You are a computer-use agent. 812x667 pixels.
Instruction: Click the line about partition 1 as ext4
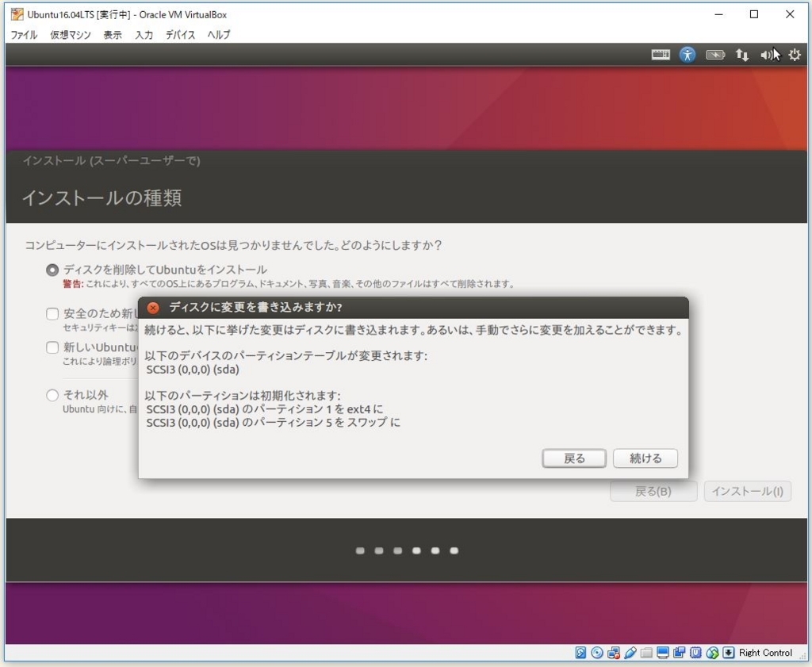pyautogui.click(x=265, y=409)
